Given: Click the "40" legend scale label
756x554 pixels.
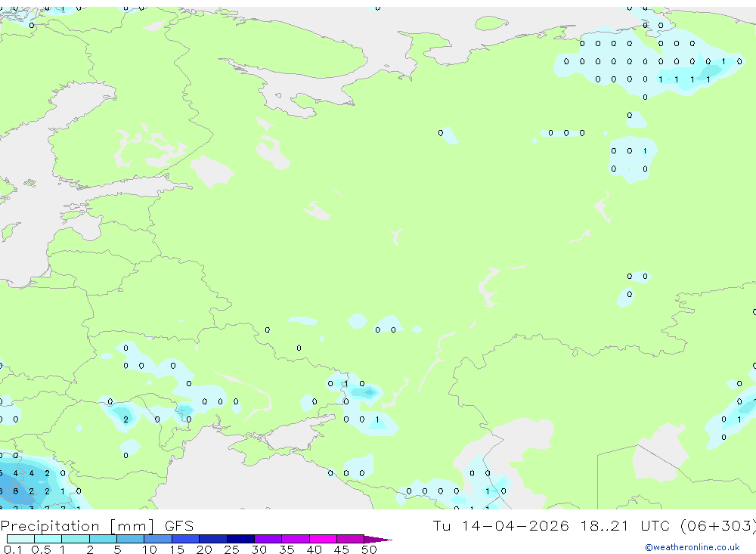Looking at the screenshot, I should tap(314, 549).
